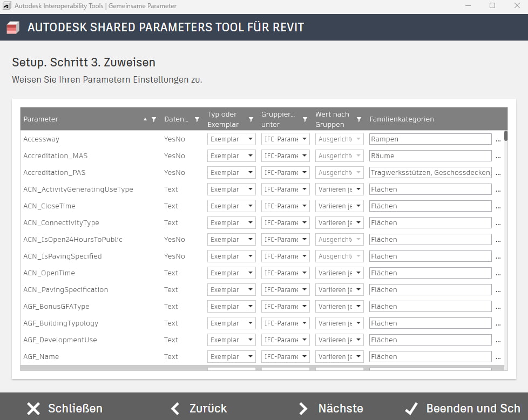Open Variieren je dropdown for AGF_DevelopmentUse
The image size is (528, 420).
pos(340,340)
